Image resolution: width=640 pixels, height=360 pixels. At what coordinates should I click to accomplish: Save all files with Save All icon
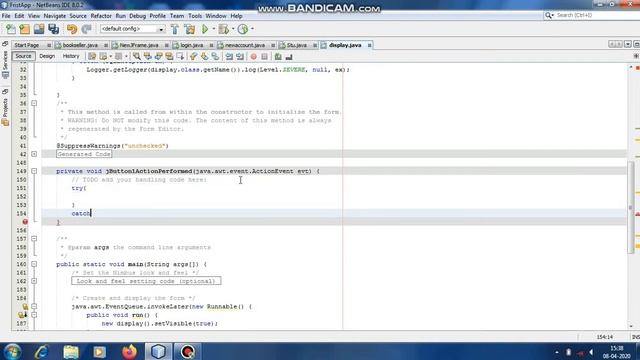click(x=53, y=29)
